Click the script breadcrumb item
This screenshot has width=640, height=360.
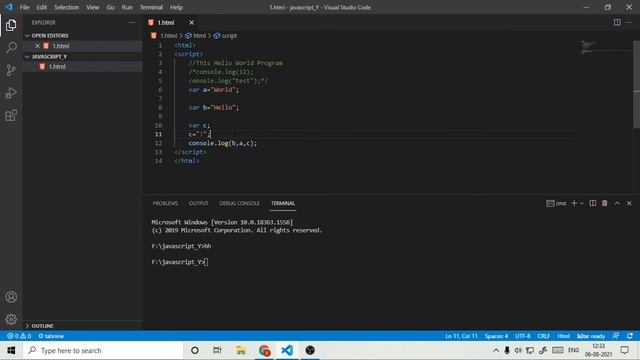tap(225, 36)
